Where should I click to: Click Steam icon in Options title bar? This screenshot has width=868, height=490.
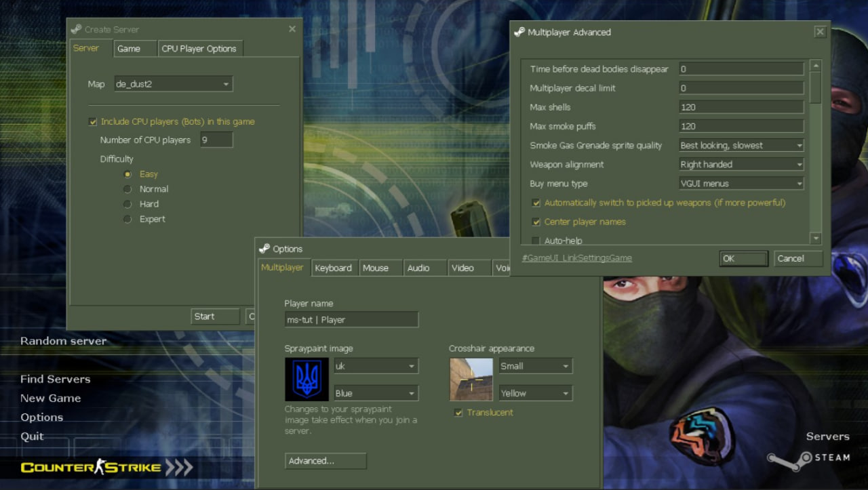tap(264, 249)
